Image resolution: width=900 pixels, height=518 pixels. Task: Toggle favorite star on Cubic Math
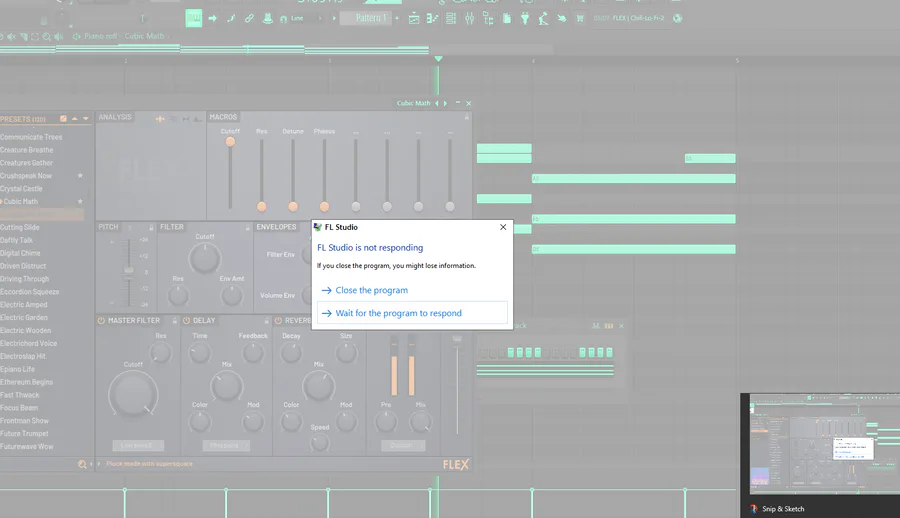point(80,202)
